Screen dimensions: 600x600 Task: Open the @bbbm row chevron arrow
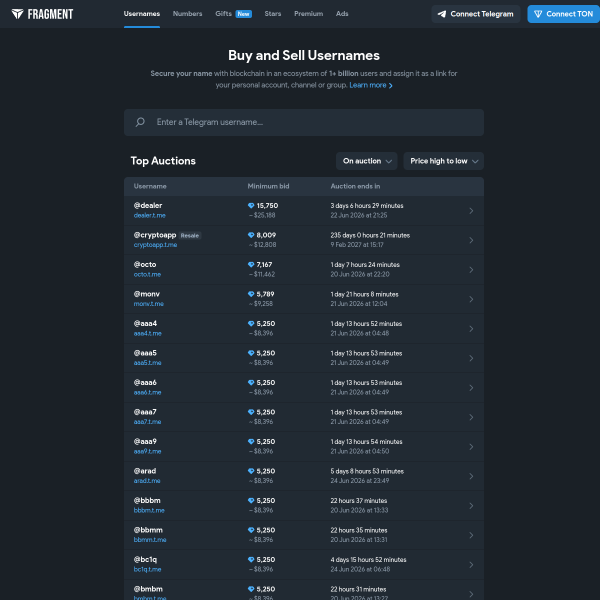coord(471,505)
